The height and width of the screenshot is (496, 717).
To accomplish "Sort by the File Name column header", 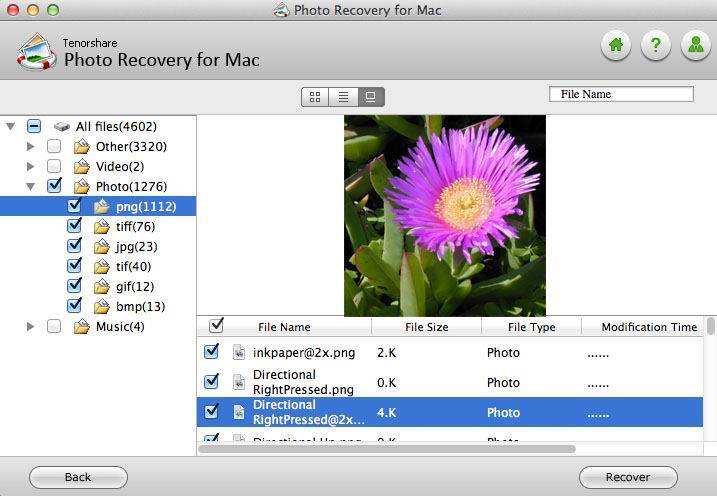I will [x=284, y=327].
